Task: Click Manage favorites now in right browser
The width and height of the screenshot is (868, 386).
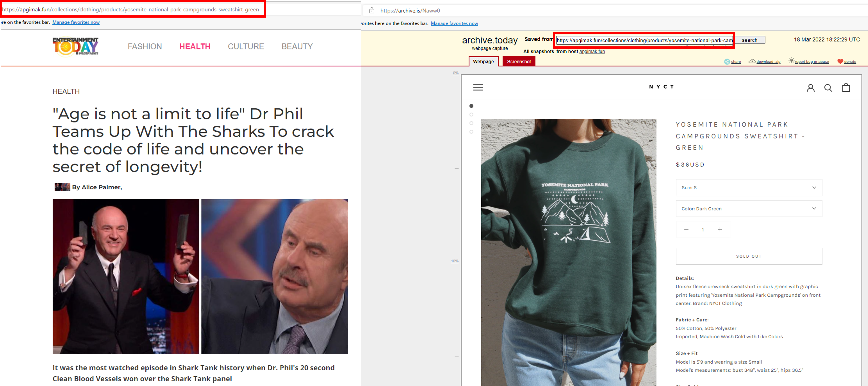Action: [x=454, y=23]
